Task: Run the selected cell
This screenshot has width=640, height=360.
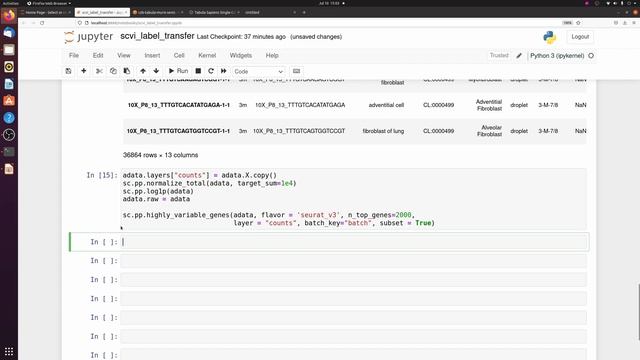Action: [178, 71]
